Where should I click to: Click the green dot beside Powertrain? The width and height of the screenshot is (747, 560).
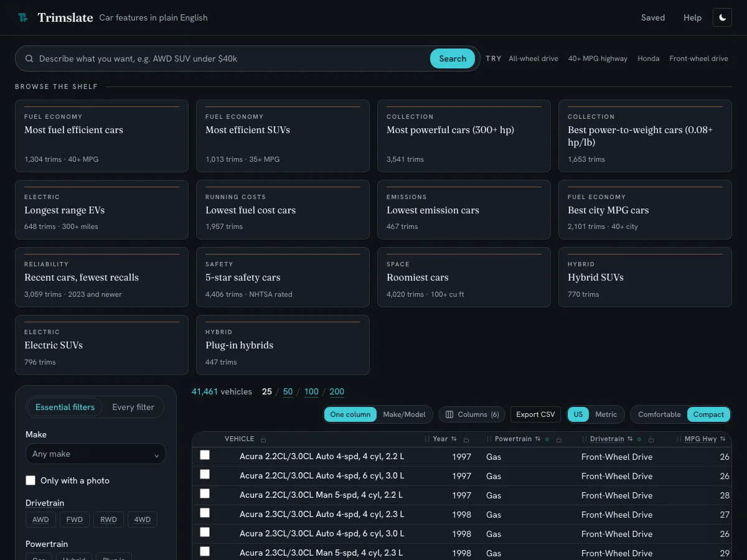coord(547,439)
